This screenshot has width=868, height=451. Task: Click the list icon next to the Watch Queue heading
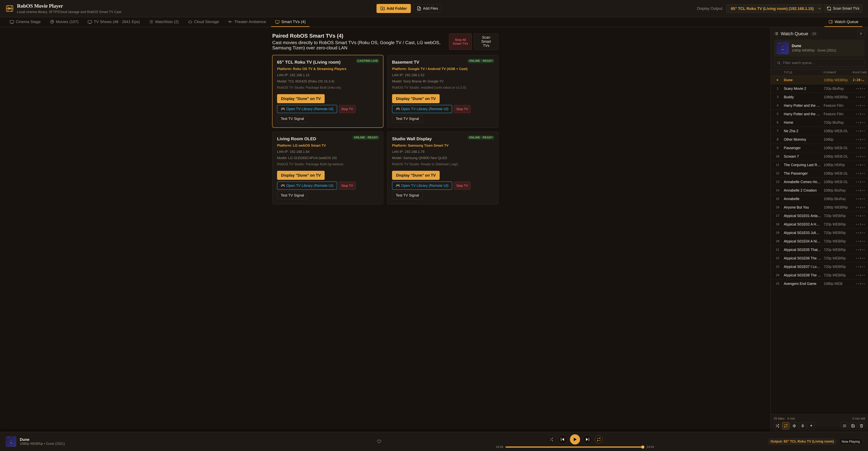click(x=776, y=34)
